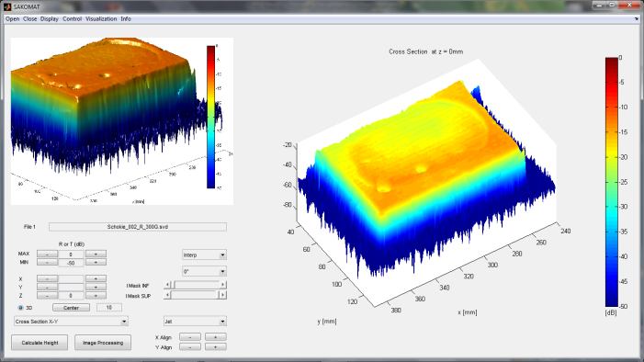Increase the Z position value

(x=96, y=295)
